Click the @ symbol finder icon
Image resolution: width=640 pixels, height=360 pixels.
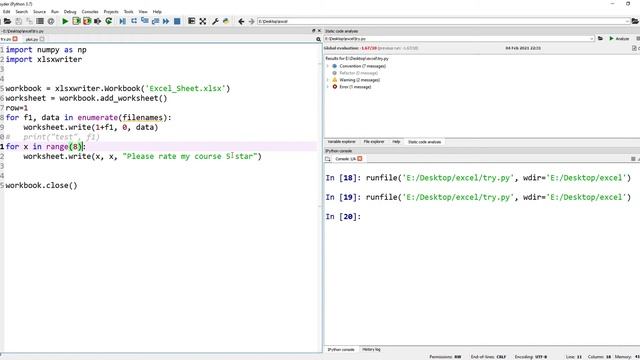pos(51,21)
